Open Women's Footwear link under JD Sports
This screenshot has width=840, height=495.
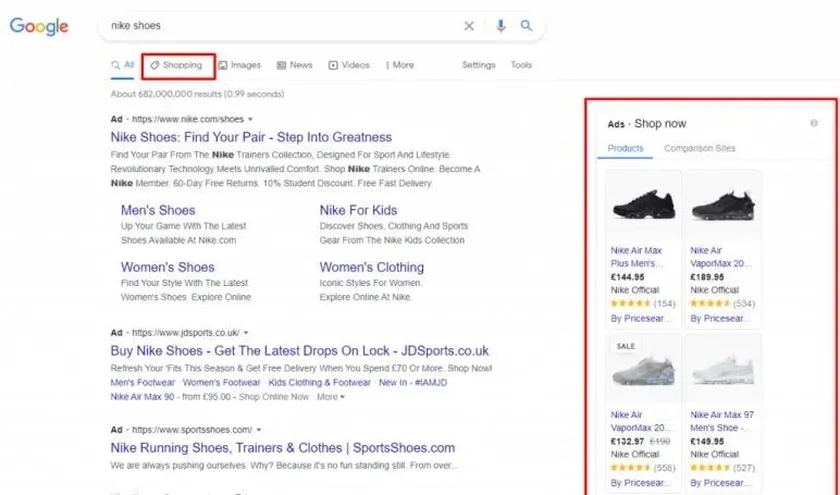221,382
